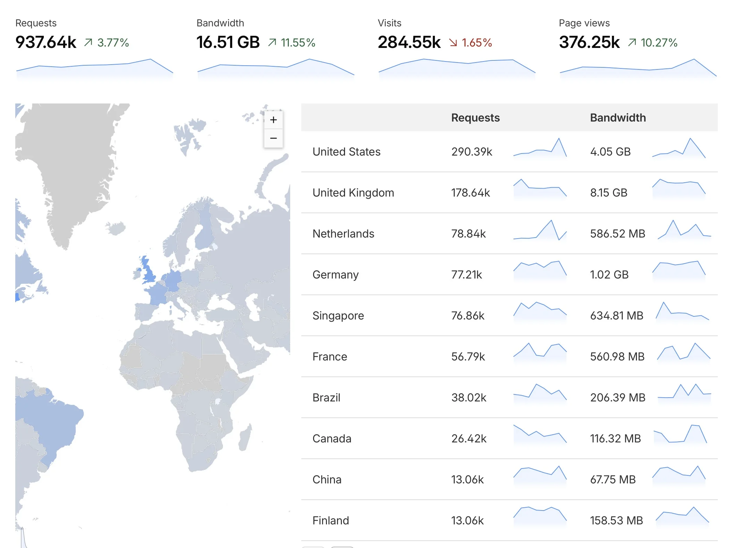Image resolution: width=756 pixels, height=548 pixels.
Task: Open Netherlands requests sparkline
Action: [540, 230]
